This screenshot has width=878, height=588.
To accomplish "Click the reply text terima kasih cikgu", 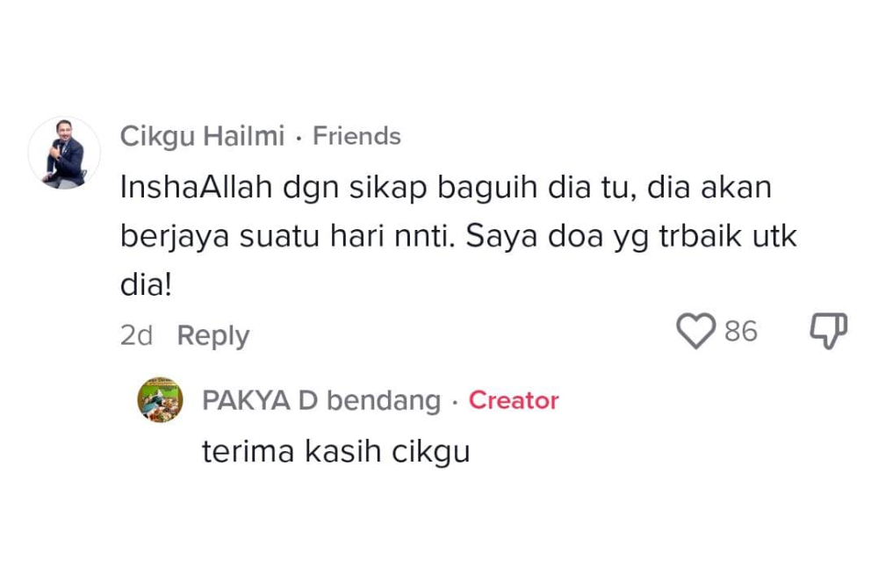I will pos(336,451).
